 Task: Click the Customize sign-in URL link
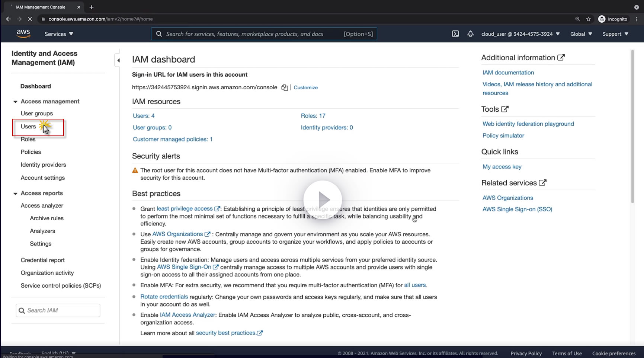(306, 87)
